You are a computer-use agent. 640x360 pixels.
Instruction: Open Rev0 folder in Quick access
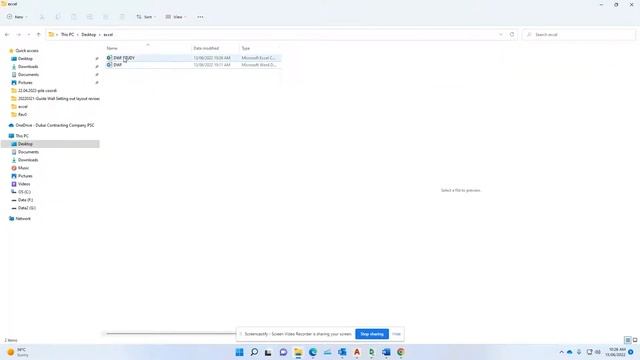click(22, 114)
